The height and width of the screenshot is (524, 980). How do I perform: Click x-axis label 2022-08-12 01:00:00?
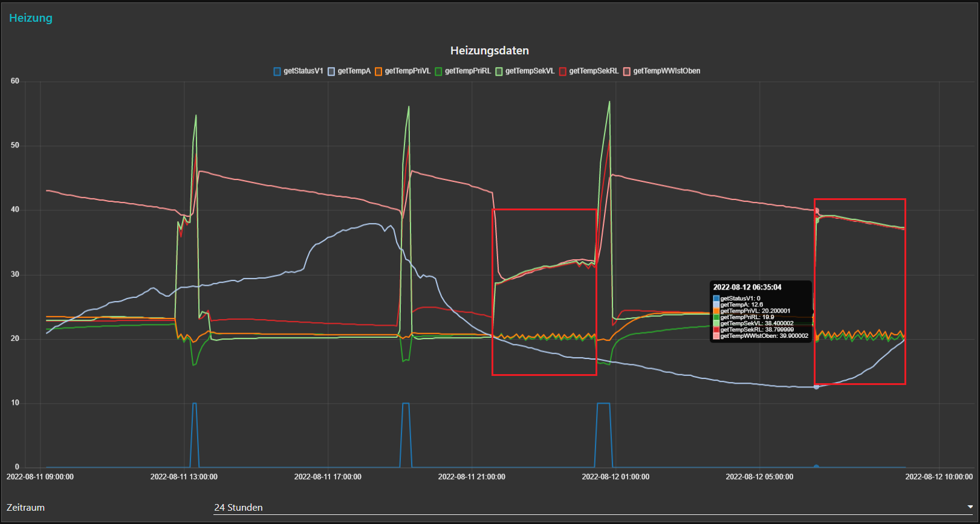[615, 477]
